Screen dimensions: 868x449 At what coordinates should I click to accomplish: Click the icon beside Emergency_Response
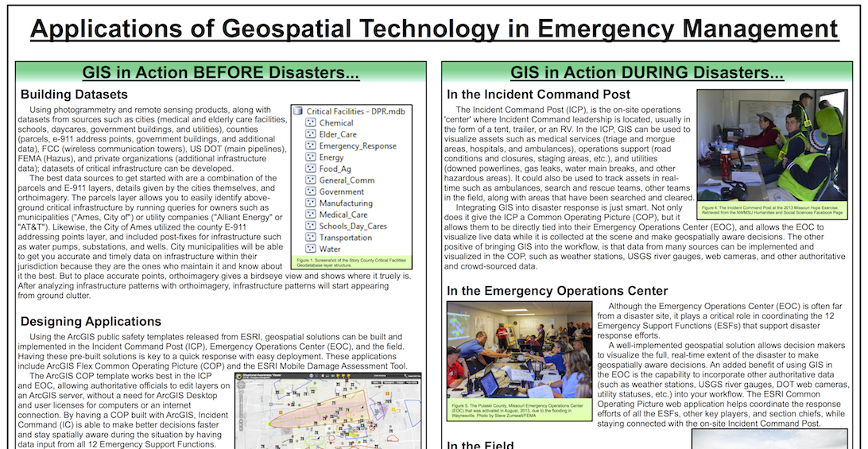point(311,145)
